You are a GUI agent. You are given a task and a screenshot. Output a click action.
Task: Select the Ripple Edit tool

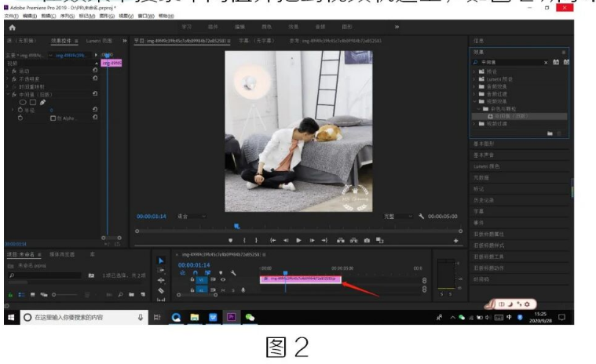tap(161, 280)
